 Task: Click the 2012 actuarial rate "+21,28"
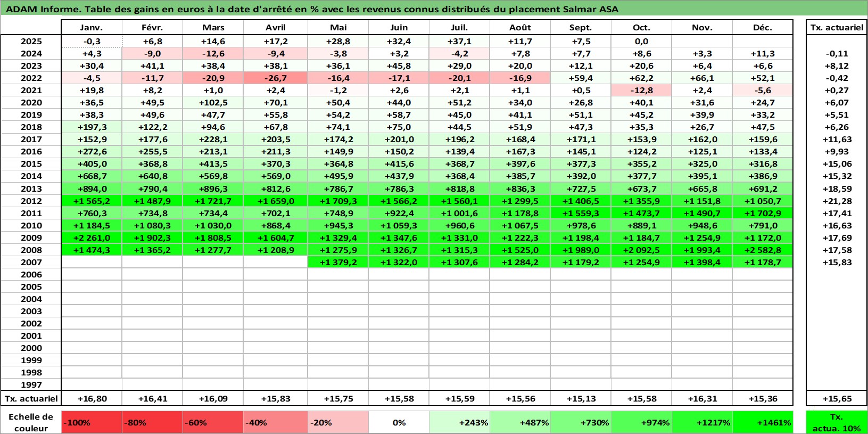[x=837, y=201]
